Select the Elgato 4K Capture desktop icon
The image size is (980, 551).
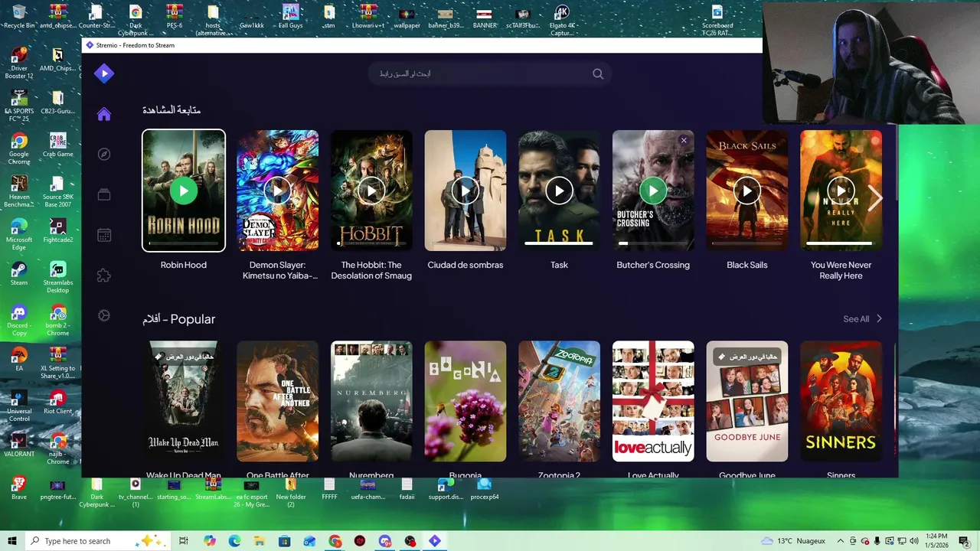click(x=561, y=20)
